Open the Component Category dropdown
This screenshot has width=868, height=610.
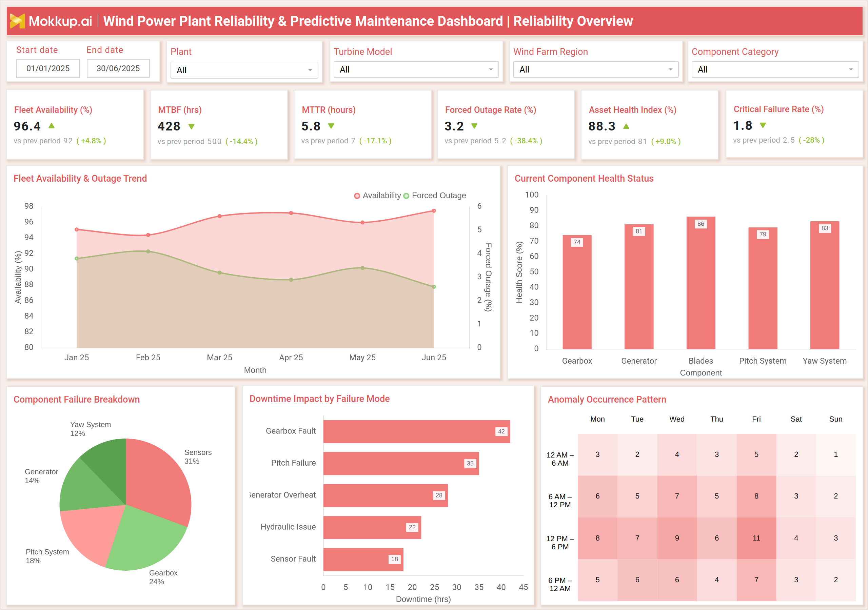pos(775,69)
